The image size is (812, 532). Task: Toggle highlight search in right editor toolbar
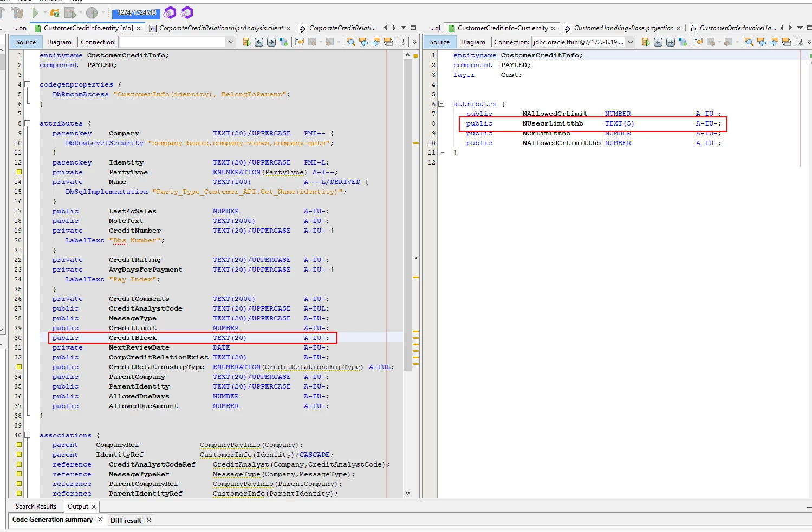pyautogui.click(x=787, y=42)
